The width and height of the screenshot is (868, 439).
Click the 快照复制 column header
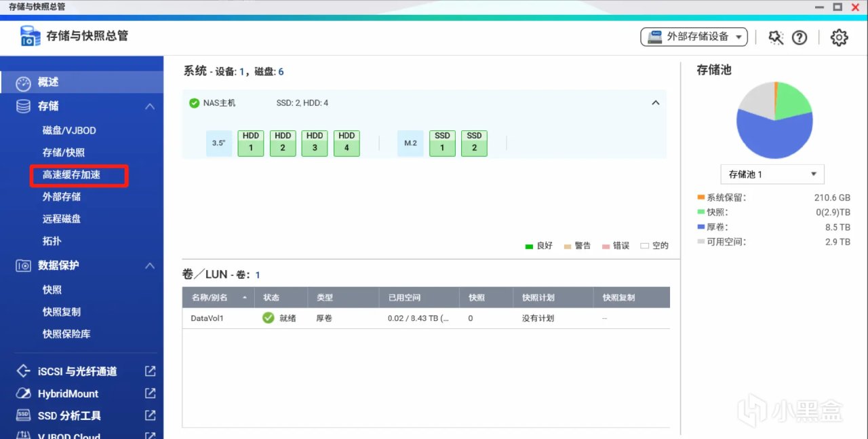pos(632,297)
